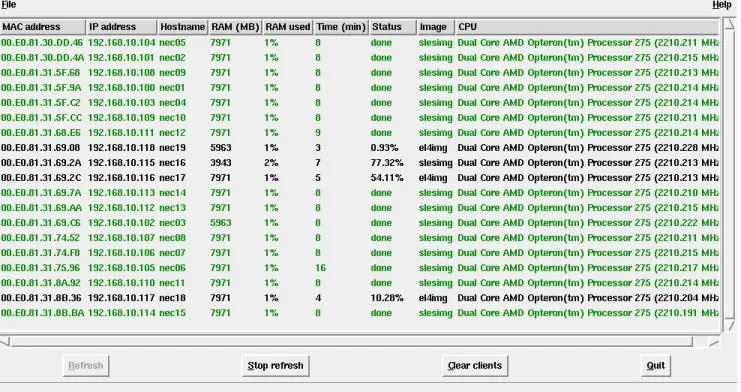Sort by IP address column header

click(122, 27)
